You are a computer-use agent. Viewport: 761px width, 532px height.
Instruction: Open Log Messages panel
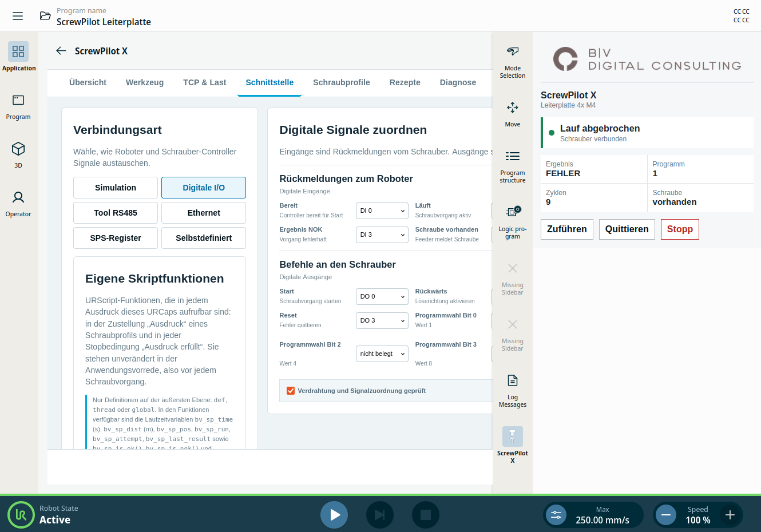click(513, 391)
